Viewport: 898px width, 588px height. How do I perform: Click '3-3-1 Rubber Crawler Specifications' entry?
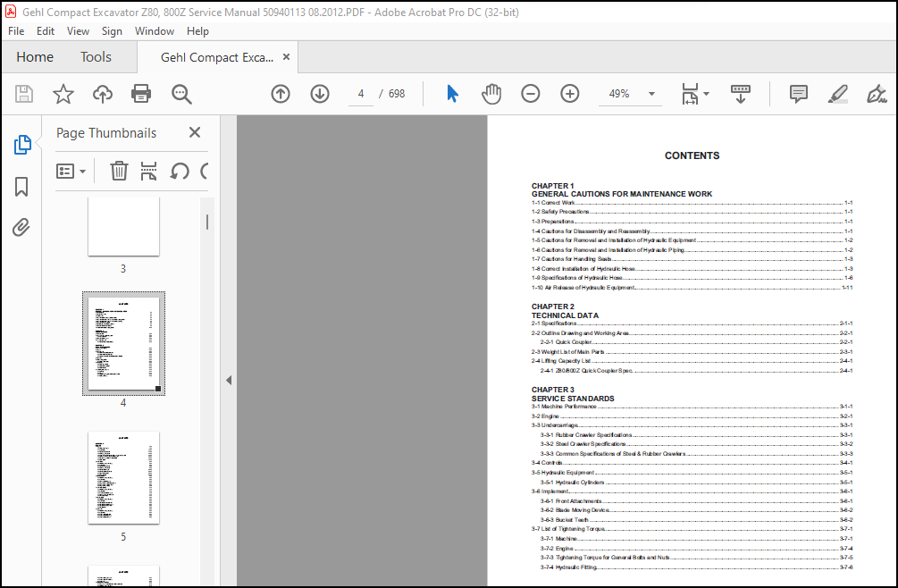(696, 435)
